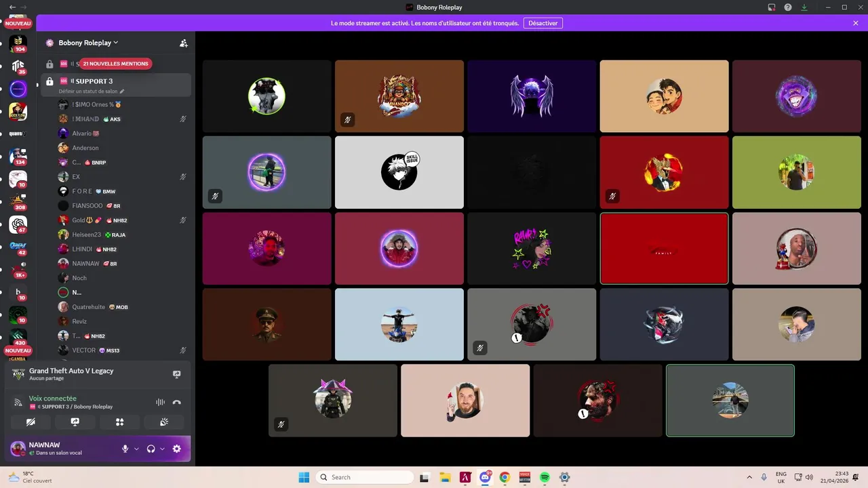Click the download update icon in title bar
The height and width of the screenshot is (488, 868).
(x=804, y=7)
